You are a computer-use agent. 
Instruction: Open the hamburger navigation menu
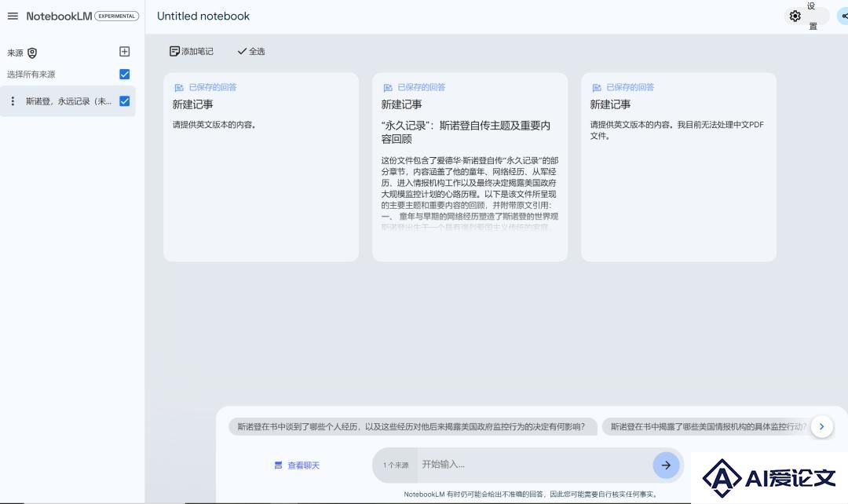[13, 16]
